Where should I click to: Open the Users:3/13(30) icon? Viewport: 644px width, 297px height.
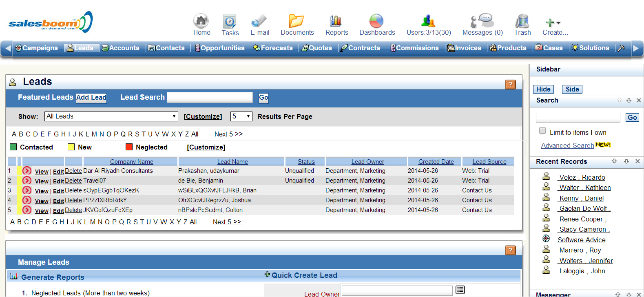click(x=428, y=20)
